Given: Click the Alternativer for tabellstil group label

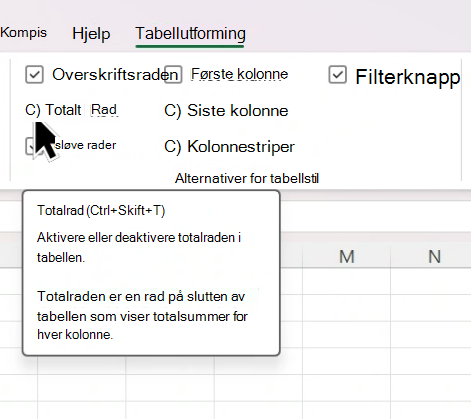Looking at the screenshot, I should coord(247,179).
